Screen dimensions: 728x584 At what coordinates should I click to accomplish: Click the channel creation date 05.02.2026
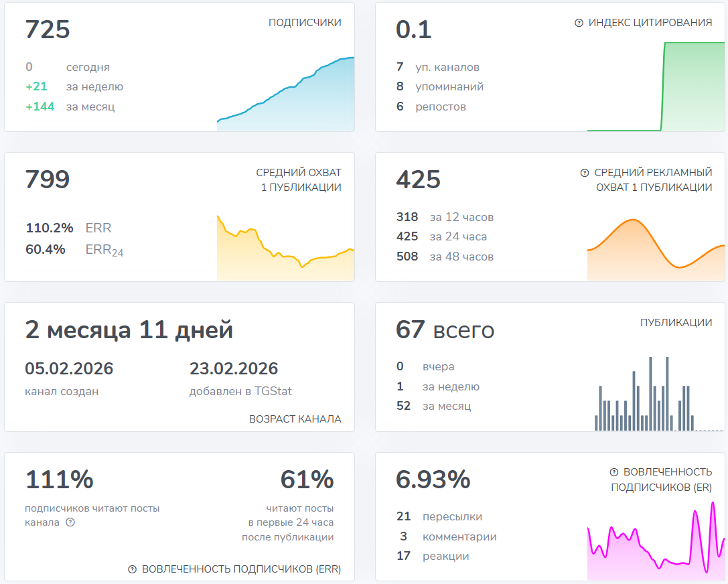coord(68,368)
